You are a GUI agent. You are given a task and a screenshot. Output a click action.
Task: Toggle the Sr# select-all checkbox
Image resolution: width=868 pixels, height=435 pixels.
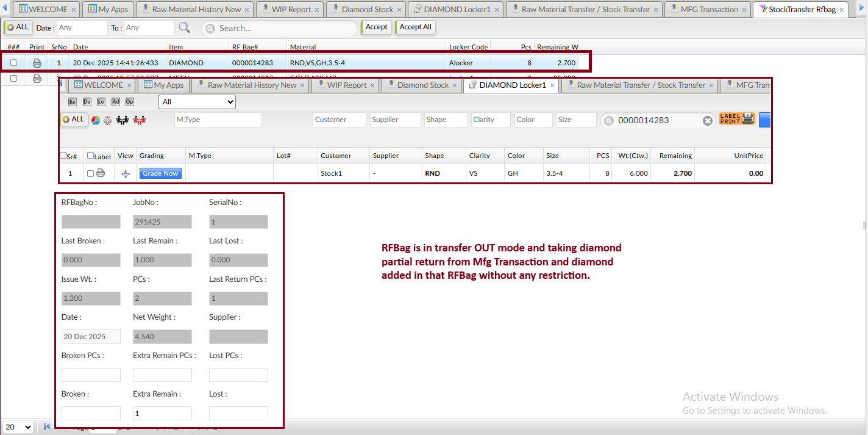(63, 156)
